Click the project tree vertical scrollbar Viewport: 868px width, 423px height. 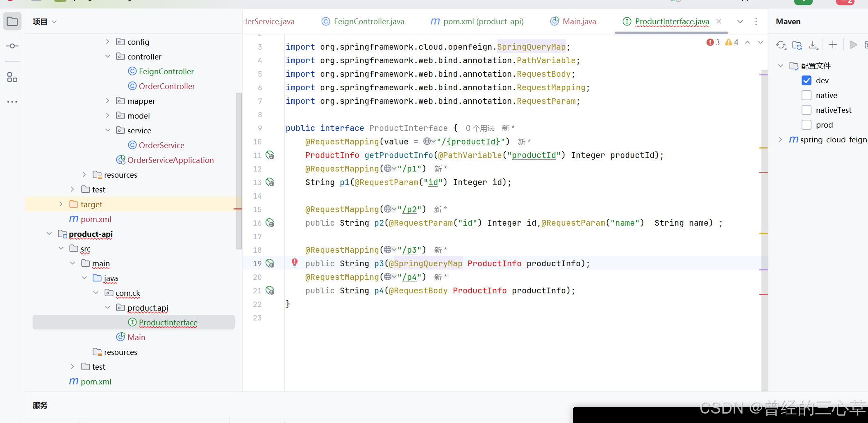click(239, 171)
